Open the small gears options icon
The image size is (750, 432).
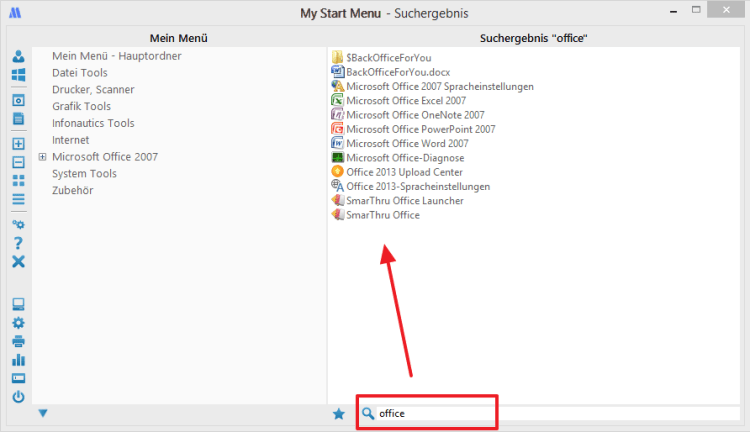18,224
